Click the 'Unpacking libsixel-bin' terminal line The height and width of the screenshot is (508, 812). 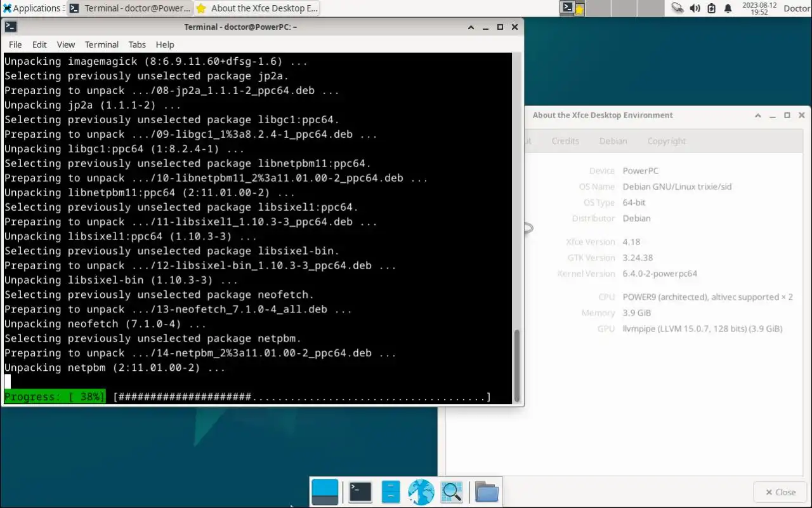click(121, 280)
